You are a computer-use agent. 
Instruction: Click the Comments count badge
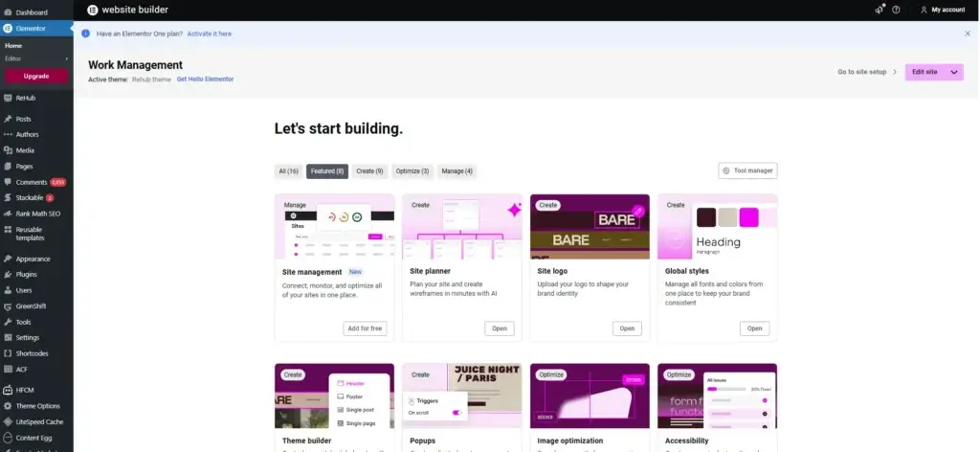coord(58,183)
